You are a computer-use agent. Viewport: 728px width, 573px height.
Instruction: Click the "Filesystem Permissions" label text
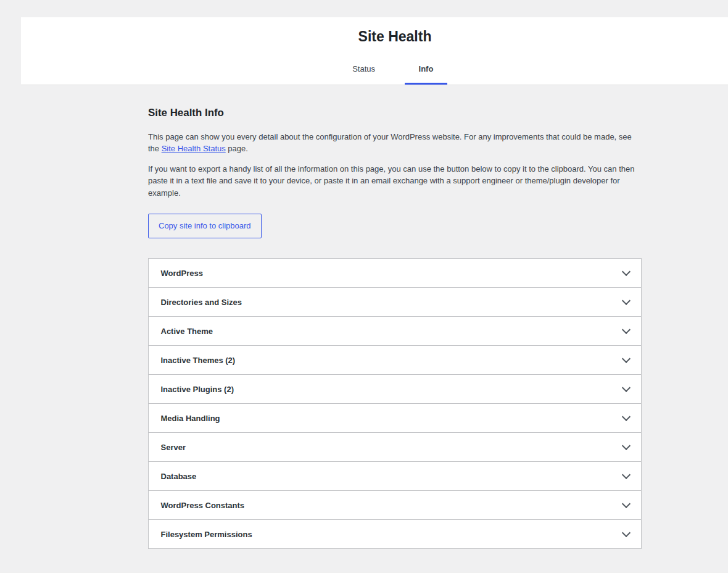click(206, 535)
